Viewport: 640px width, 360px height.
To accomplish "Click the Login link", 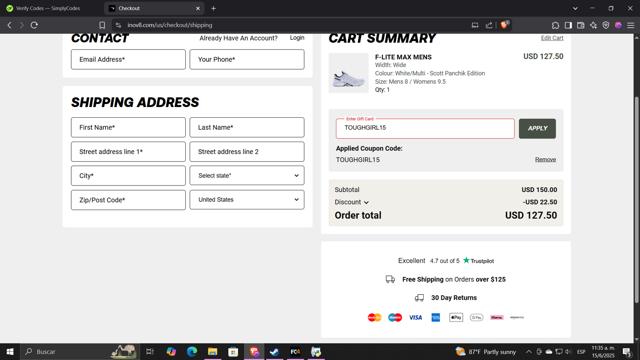I will point(297,38).
